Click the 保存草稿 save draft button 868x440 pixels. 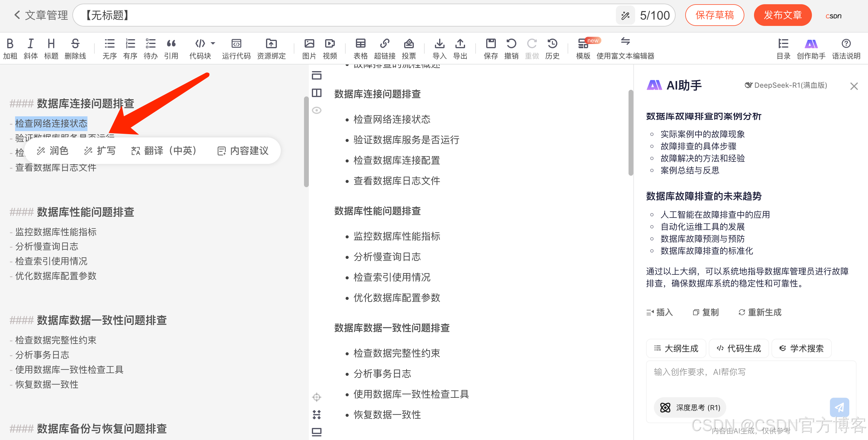pos(714,15)
